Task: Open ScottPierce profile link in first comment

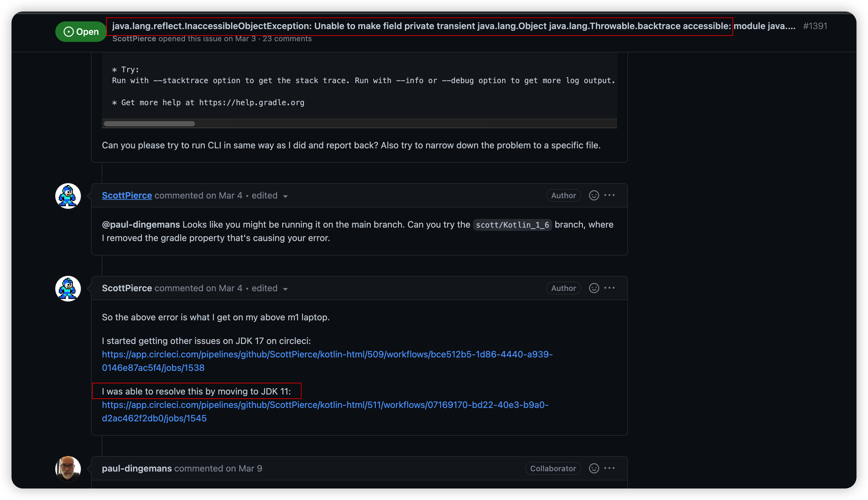Action: [127, 195]
